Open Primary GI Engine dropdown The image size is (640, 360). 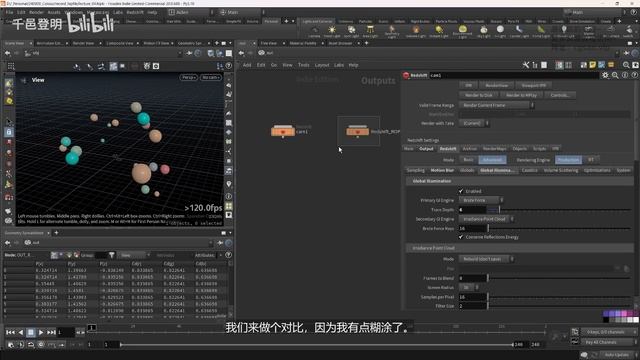click(x=481, y=200)
